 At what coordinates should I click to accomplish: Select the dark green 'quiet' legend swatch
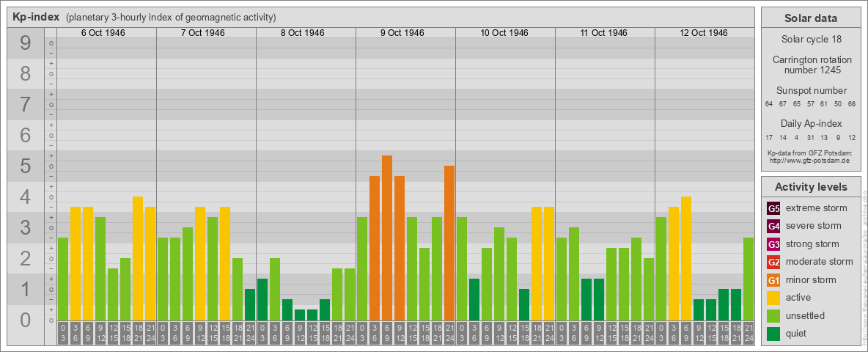[x=773, y=334]
